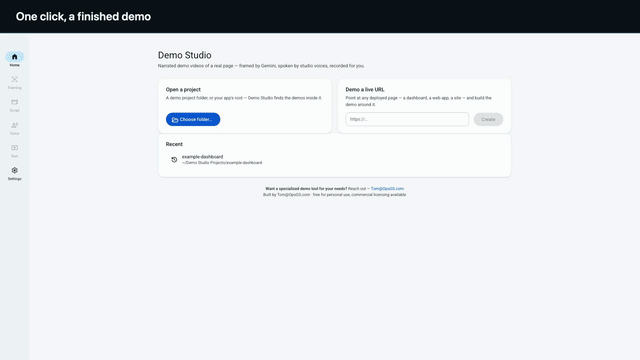Focus the https:// URL input field
This screenshot has width=640, height=360.
pyautogui.click(x=407, y=119)
